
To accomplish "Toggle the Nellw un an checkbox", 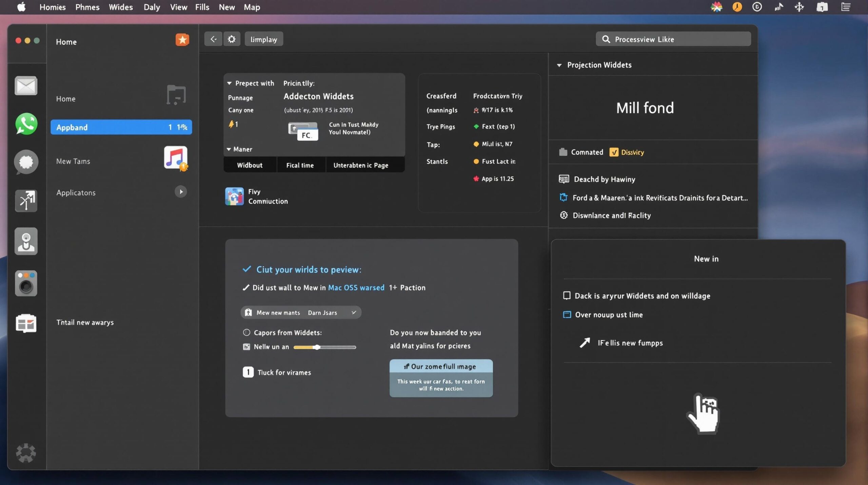I will click(x=246, y=347).
